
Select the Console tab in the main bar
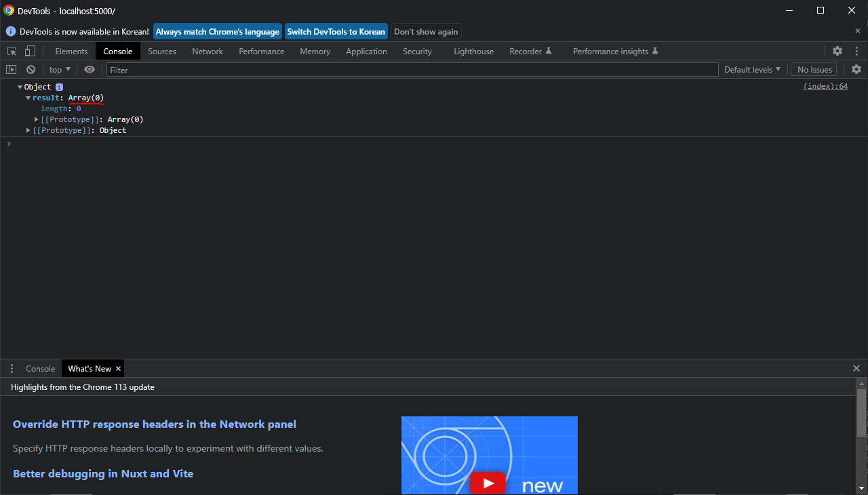[118, 52]
